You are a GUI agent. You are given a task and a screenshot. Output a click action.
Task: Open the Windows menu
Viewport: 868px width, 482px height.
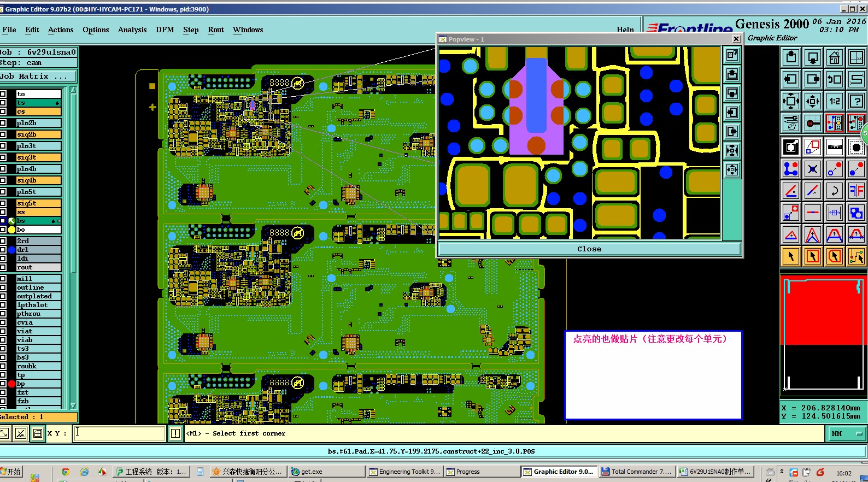248,30
